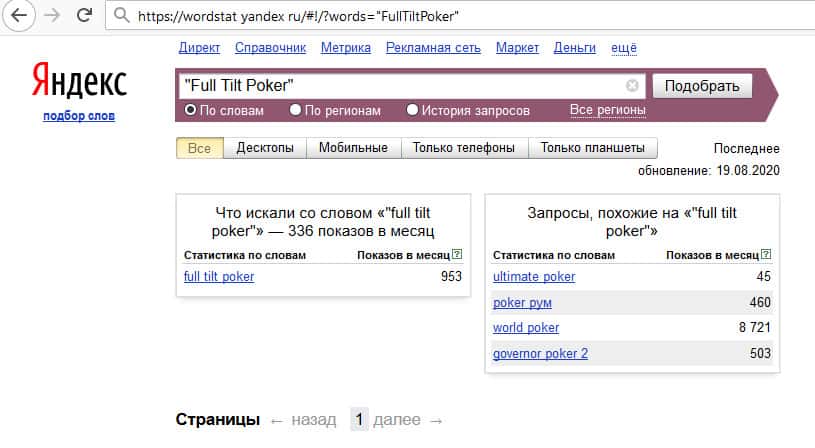Clear the search field with the X icon
Screen dimensions: 815x448
[632, 86]
